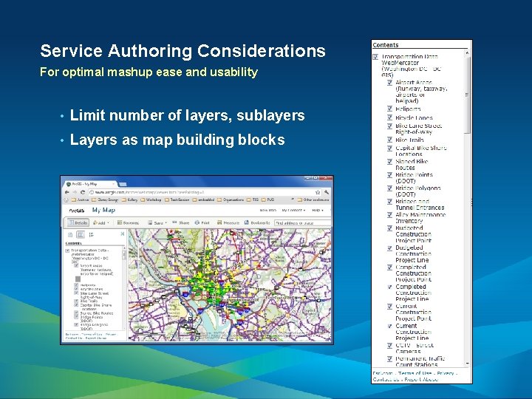Image resolution: width=532 pixels, height=399 pixels.
Task: Click the scrollbar in the browser contents list
Action: tap(123, 255)
